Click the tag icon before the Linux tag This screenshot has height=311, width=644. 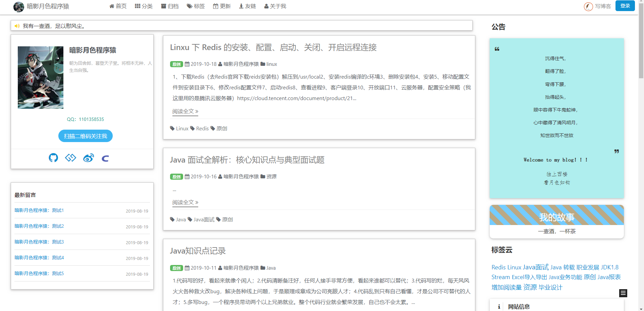[x=171, y=128]
